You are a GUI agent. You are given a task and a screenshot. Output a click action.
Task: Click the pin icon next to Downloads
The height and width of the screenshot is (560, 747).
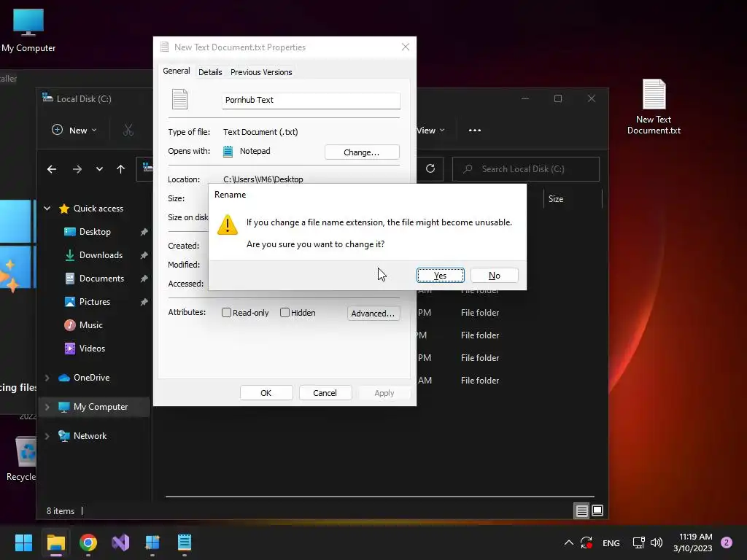click(144, 255)
